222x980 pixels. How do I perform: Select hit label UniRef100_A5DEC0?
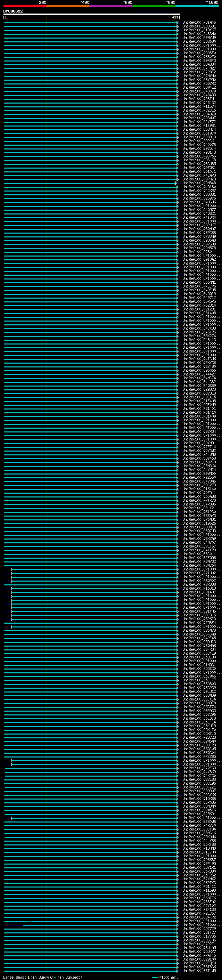point(199,669)
